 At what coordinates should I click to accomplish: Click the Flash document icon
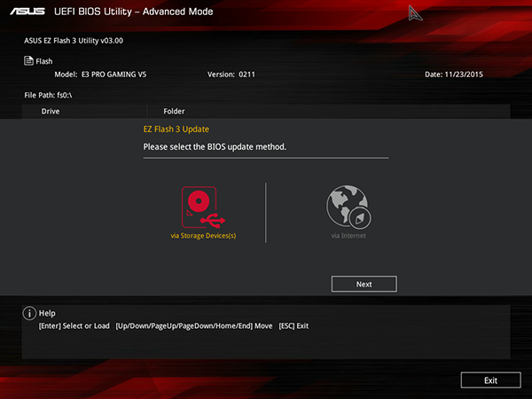pyautogui.click(x=28, y=60)
